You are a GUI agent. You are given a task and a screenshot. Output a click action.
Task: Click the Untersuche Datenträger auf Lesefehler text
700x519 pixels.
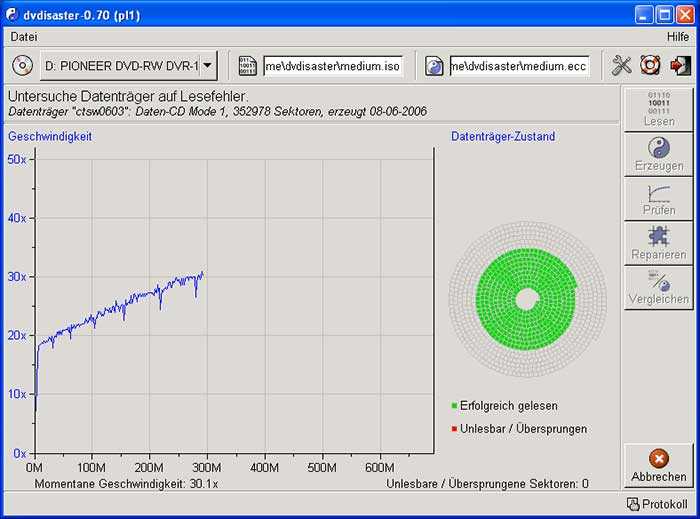[x=128, y=96]
